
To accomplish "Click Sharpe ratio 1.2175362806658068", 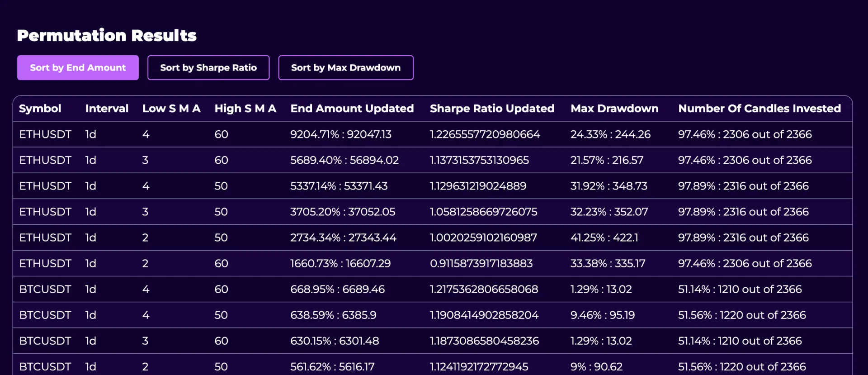I will 484,289.
